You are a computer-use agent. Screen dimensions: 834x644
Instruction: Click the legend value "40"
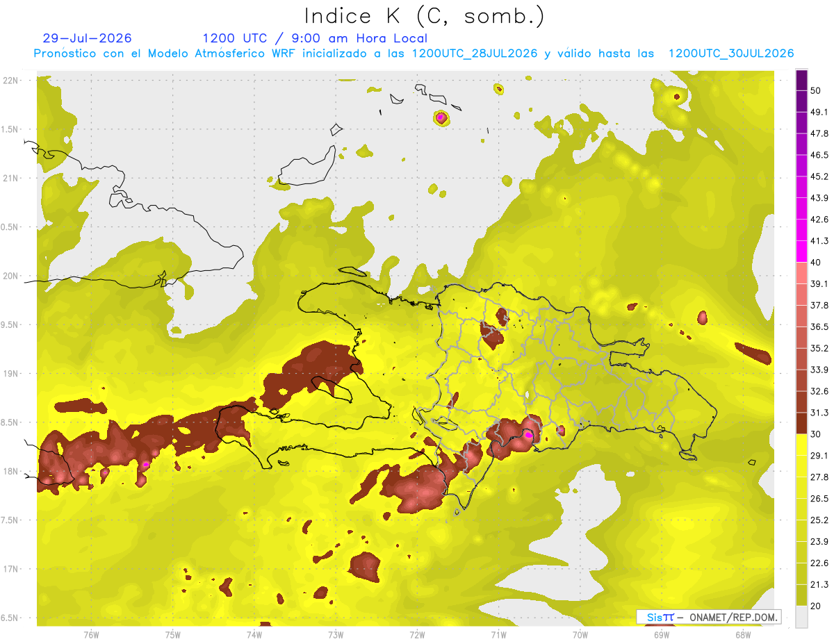pos(817,263)
